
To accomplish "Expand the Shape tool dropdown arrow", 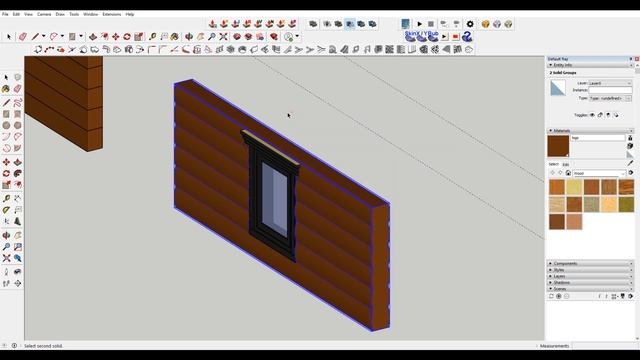I will [x=81, y=36].
